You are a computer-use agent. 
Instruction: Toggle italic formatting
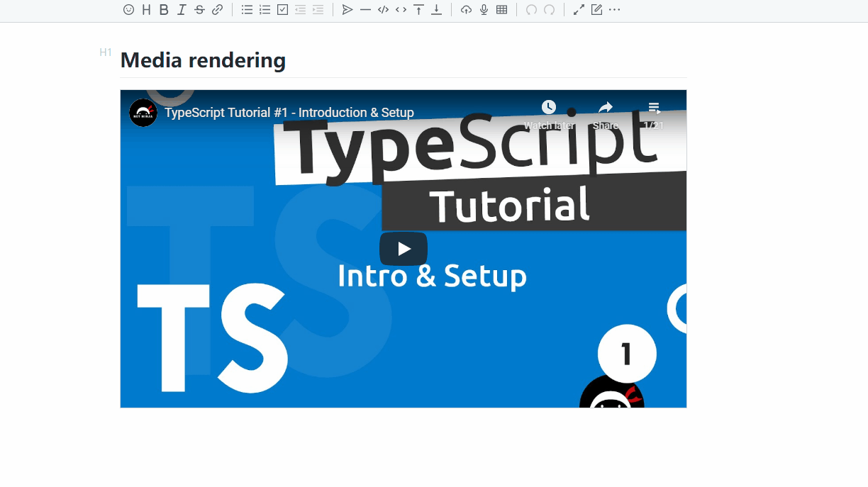tap(182, 10)
